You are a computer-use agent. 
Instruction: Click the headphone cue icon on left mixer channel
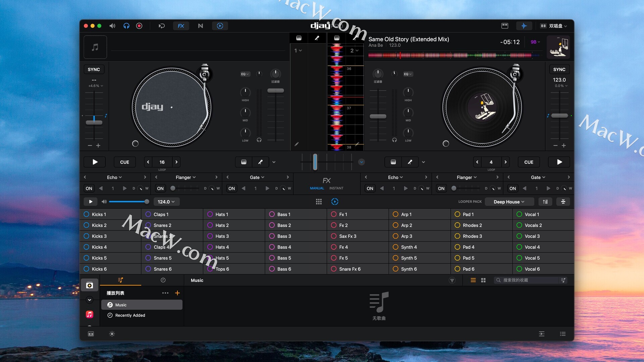[259, 140]
